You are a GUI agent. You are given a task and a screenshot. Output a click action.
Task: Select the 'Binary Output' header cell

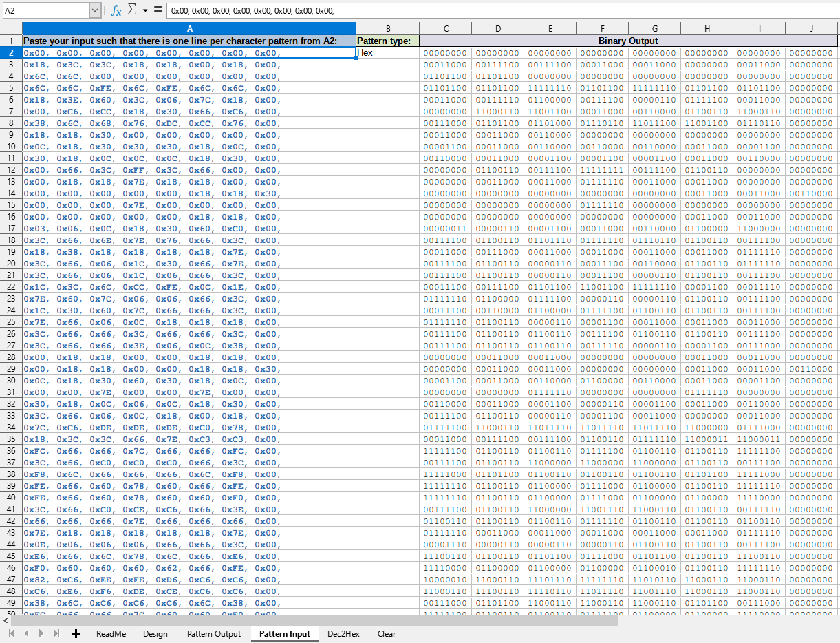click(x=629, y=41)
